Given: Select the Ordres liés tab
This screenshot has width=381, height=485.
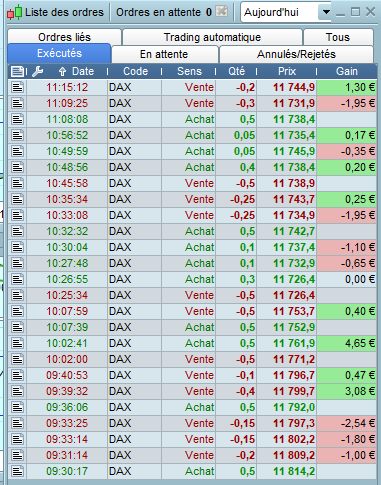Looking at the screenshot, I should [x=64, y=37].
